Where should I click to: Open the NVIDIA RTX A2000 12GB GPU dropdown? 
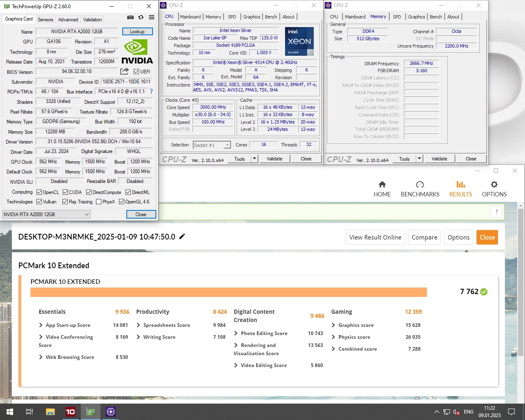click(x=46, y=214)
